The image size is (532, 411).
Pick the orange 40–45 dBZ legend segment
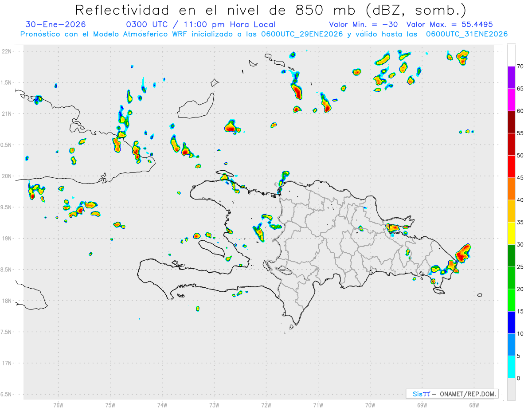tap(511, 189)
